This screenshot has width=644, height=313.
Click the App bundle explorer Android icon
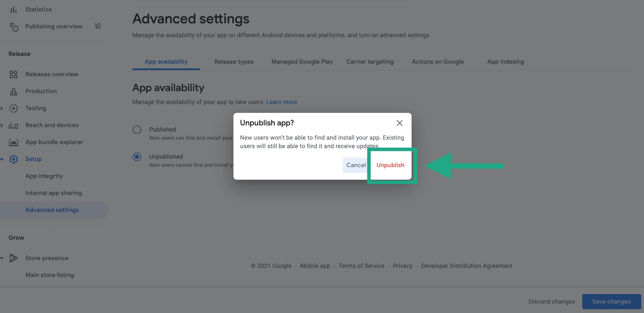tap(13, 142)
